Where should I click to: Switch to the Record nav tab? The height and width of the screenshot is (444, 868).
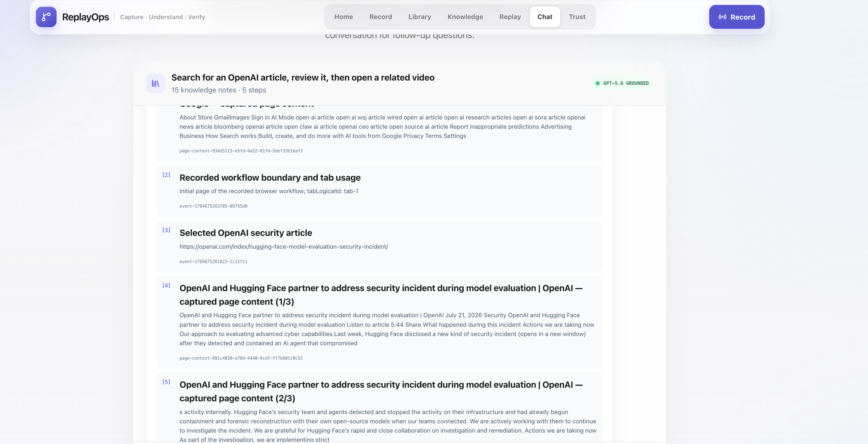(380, 17)
